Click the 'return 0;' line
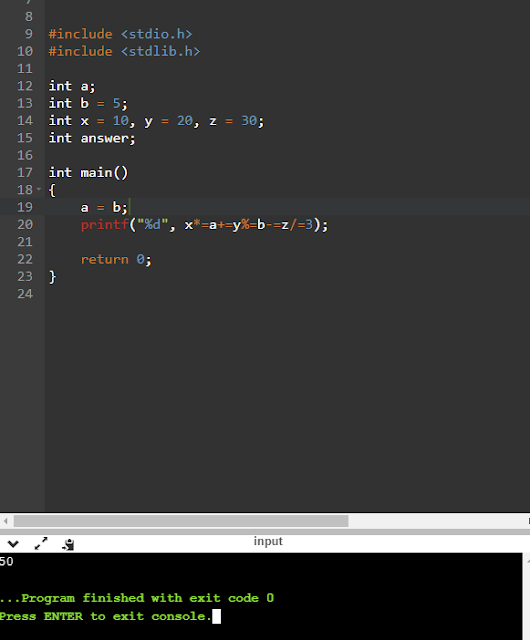 tap(116, 260)
